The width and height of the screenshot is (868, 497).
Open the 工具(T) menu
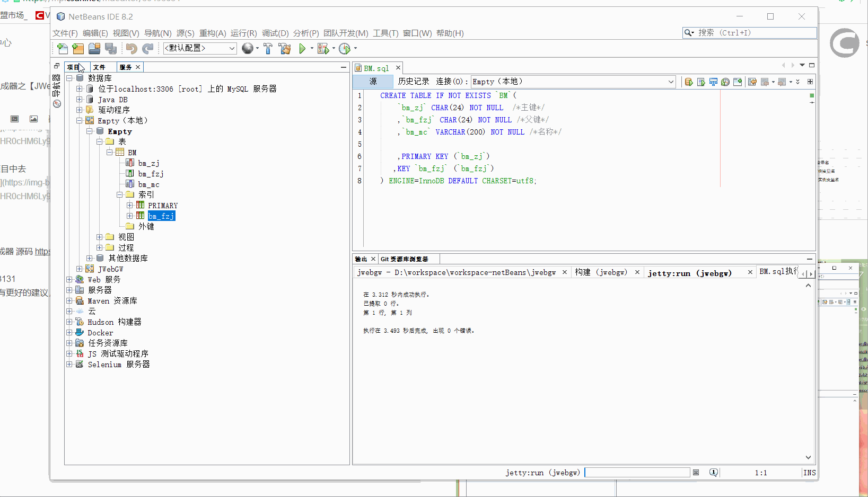coord(385,33)
